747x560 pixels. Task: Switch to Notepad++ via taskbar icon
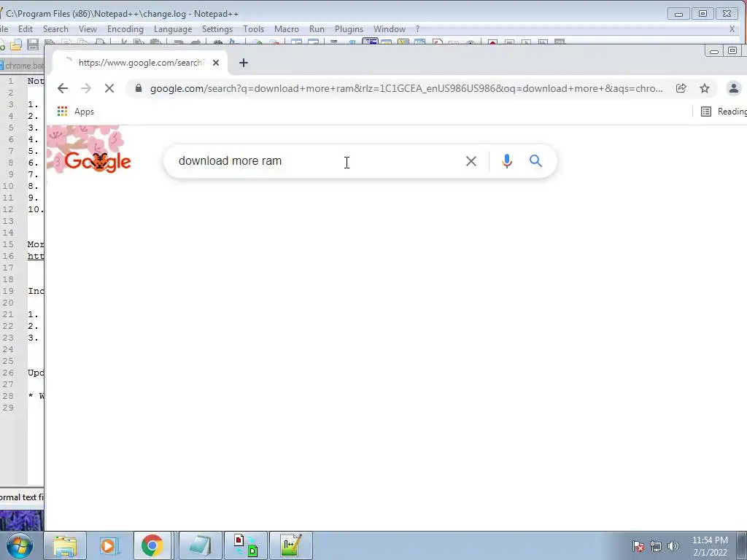(x=291, y=545)
